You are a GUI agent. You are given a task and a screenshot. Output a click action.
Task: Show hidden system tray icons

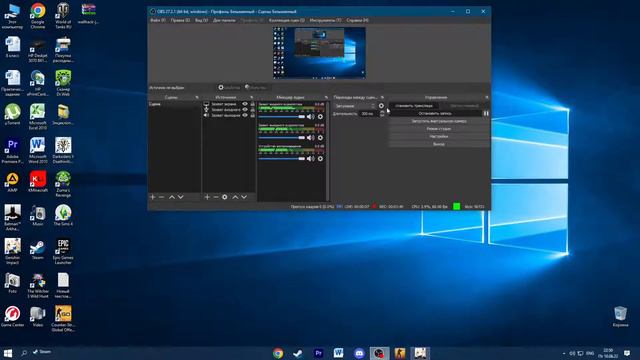(564, 353)
